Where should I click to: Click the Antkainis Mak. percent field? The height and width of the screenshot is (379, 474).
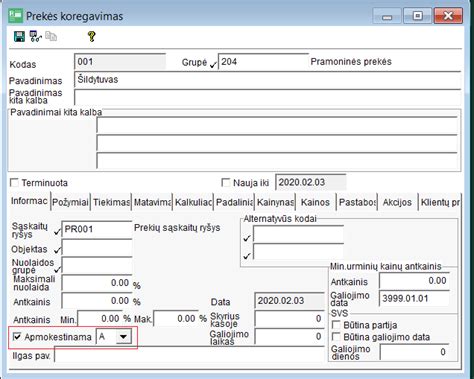(x=176, y=319)
